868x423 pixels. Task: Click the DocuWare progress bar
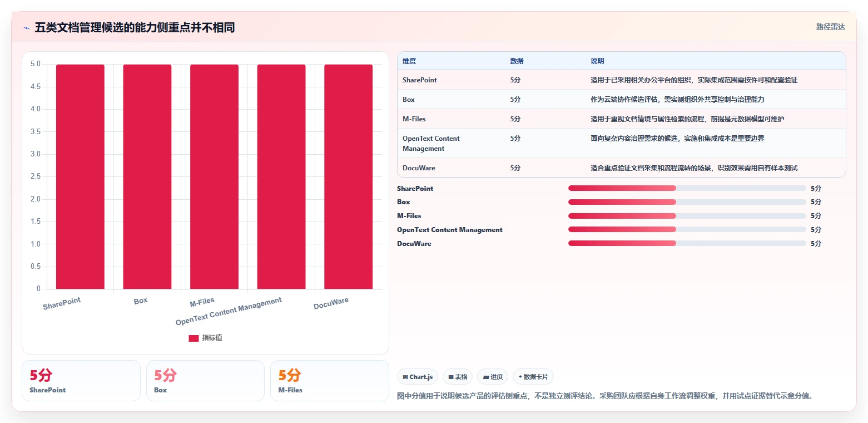click(687, 243)
